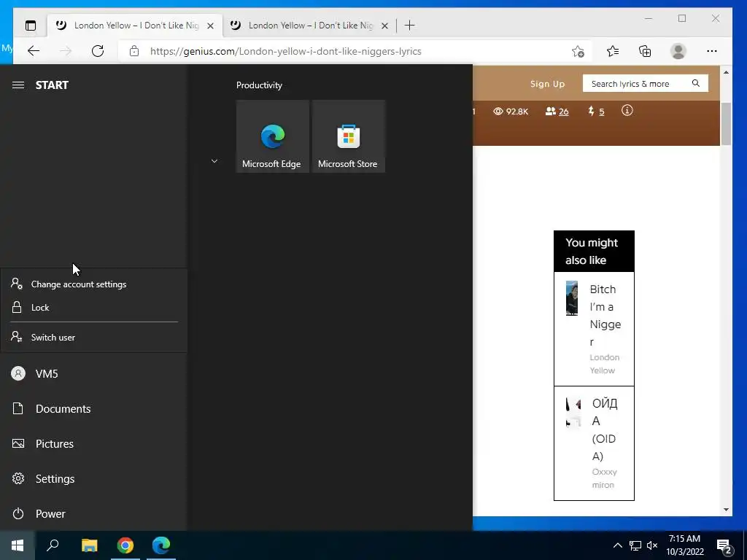Refresh the current page

98,51
